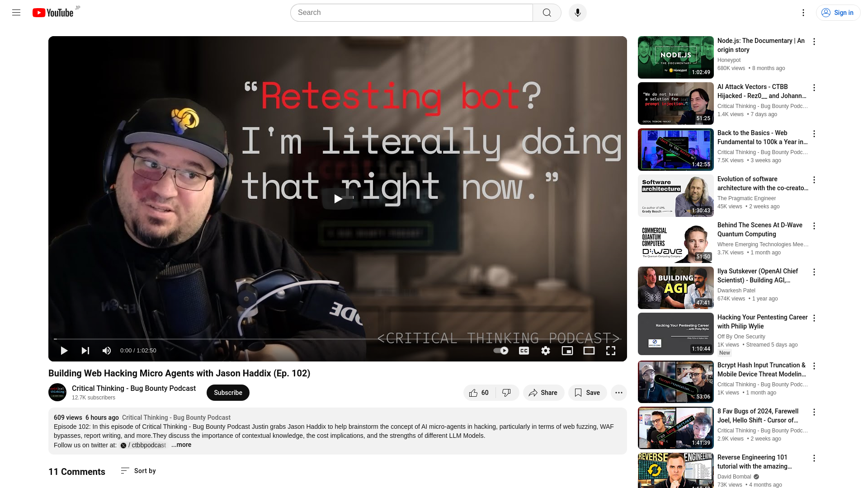
Task: Click the miniplayer icon
Action: [x=567, y=350]
